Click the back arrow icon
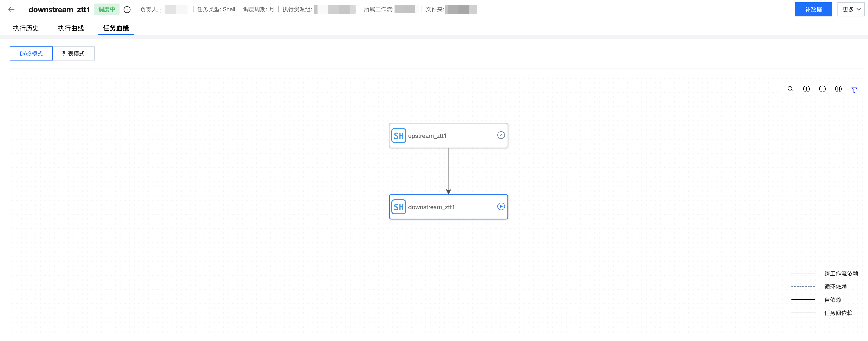 tap(12, 9)
